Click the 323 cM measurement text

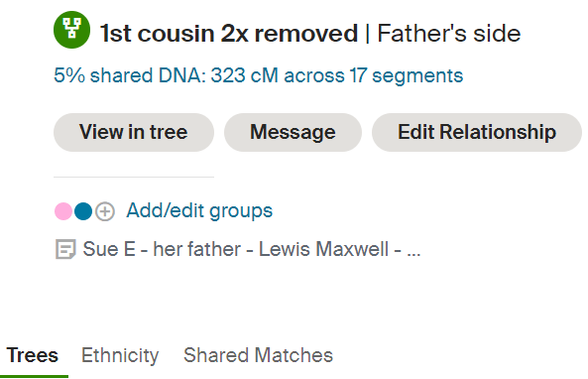click(x=245, y=75)
